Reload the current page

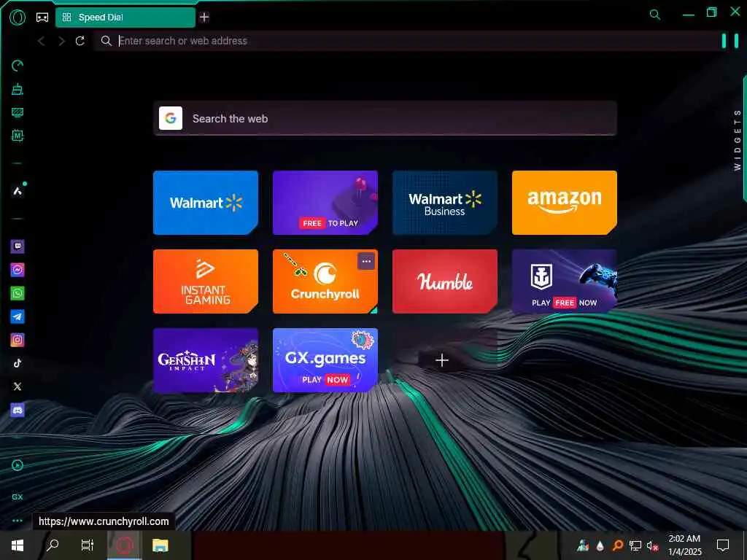(x=80, y=41)
